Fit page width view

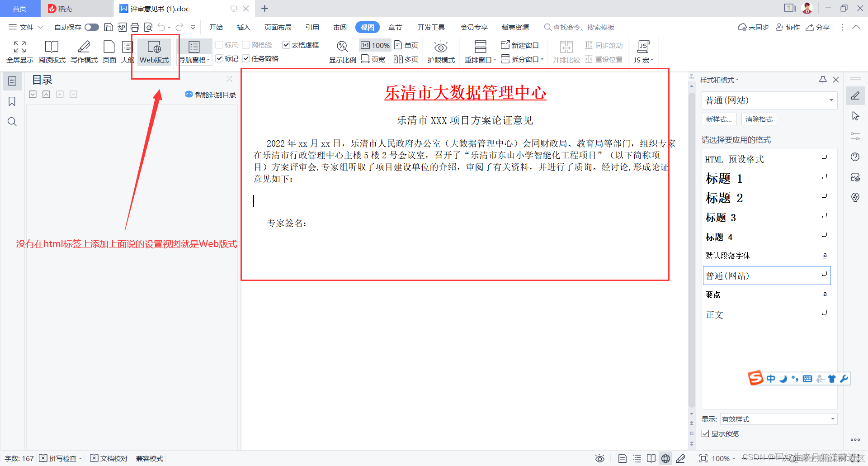tap(373, 59)
